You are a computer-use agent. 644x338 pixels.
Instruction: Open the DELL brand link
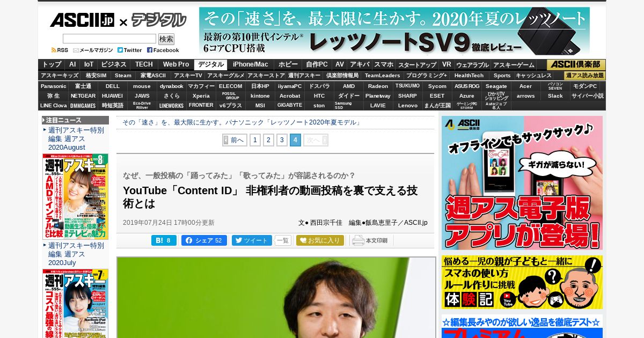pyautogui.click(x=113, y=86)
